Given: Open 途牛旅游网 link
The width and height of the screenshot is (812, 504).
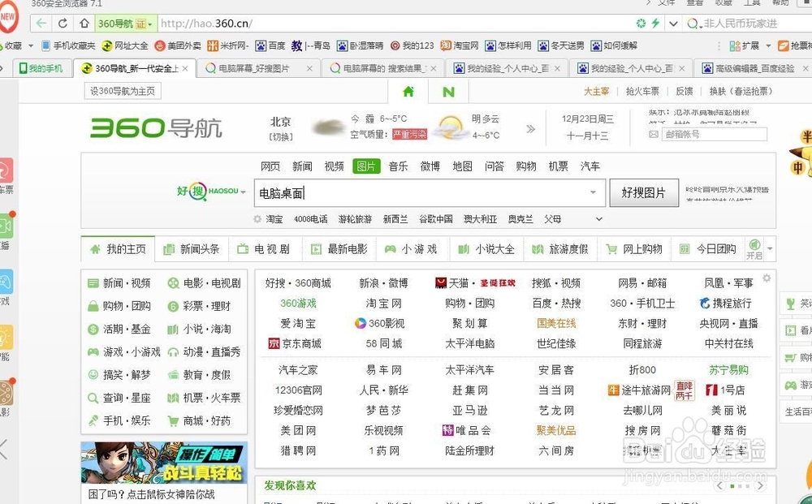Looking at the screenshot, I should click(x=640, y=390).
